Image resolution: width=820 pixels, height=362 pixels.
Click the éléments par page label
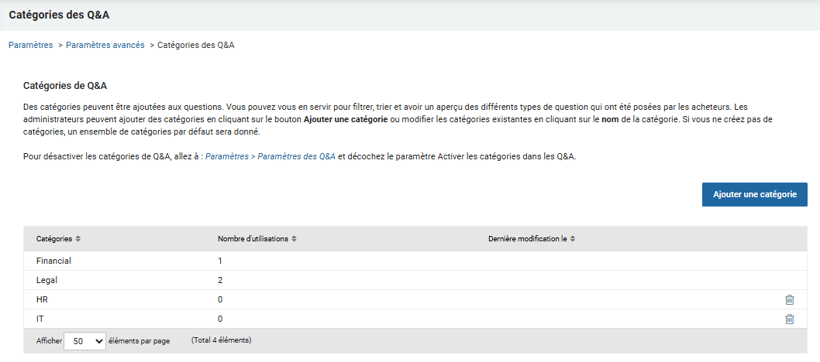tap(139, 341)
